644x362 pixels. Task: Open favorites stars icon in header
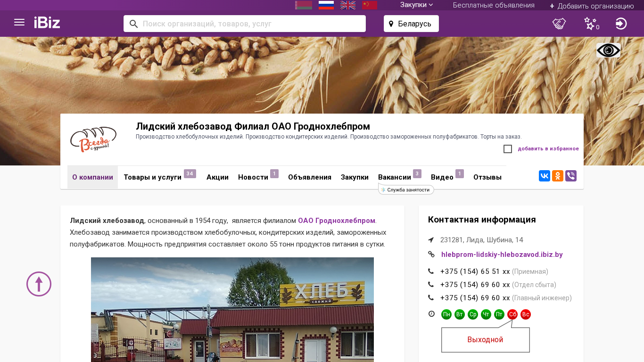click(591, 24)
